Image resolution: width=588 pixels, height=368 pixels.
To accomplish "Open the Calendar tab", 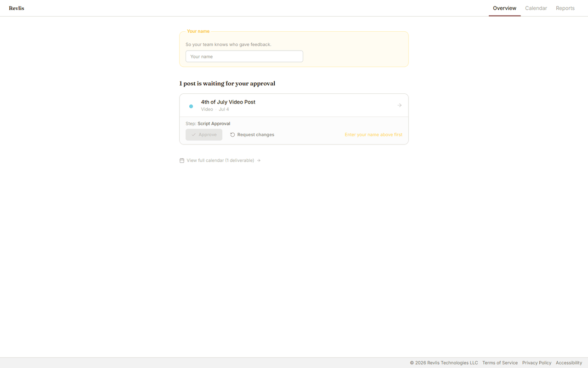I will pos(536,8).
